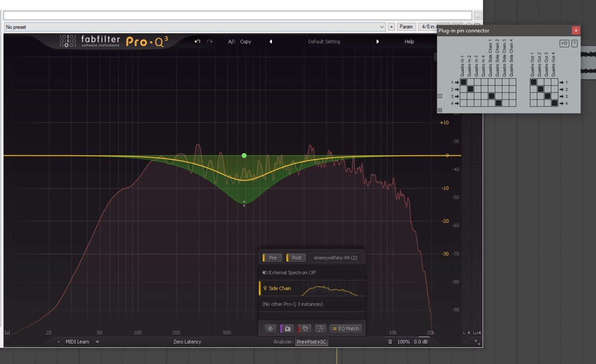Toggle the Pre analyzer button
This screenshot has height=364, width=596.
point(272,257)
